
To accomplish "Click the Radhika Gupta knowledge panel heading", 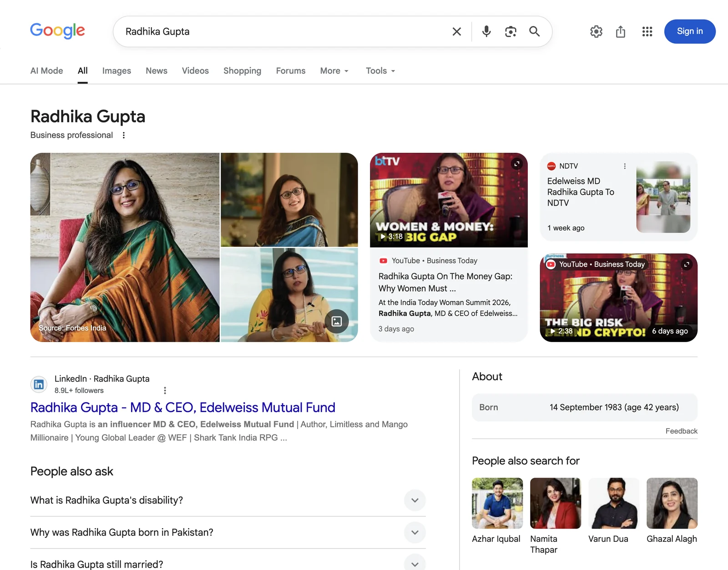I will click(88, 116).
